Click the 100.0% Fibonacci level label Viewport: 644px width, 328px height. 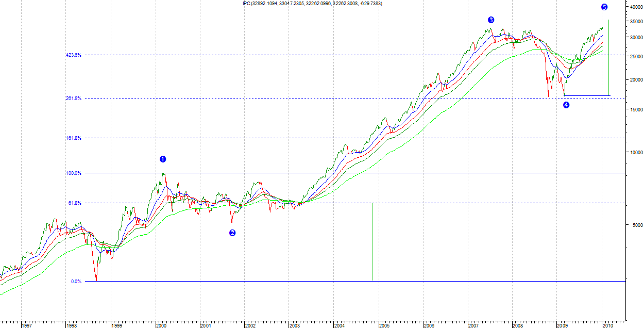tap(74, 173)
